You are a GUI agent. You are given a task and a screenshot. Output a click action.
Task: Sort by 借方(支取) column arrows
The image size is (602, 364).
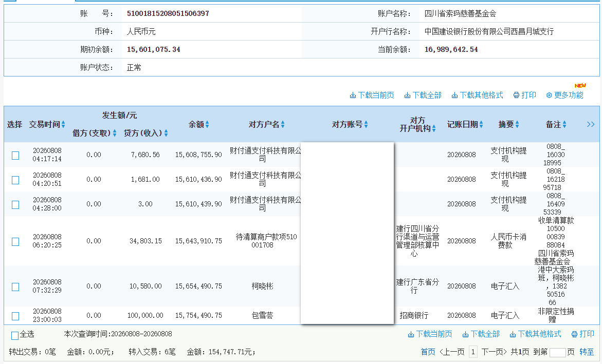[115, 133]
